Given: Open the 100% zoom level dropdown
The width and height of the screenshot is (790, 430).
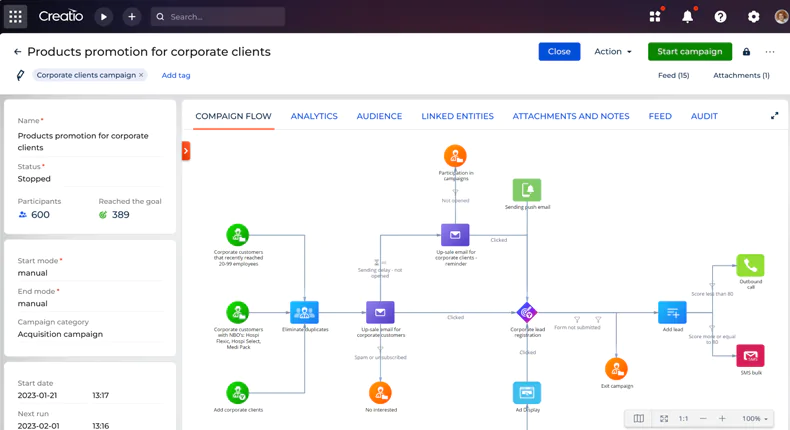Looking at the screenshot, I should click(755, 418).
